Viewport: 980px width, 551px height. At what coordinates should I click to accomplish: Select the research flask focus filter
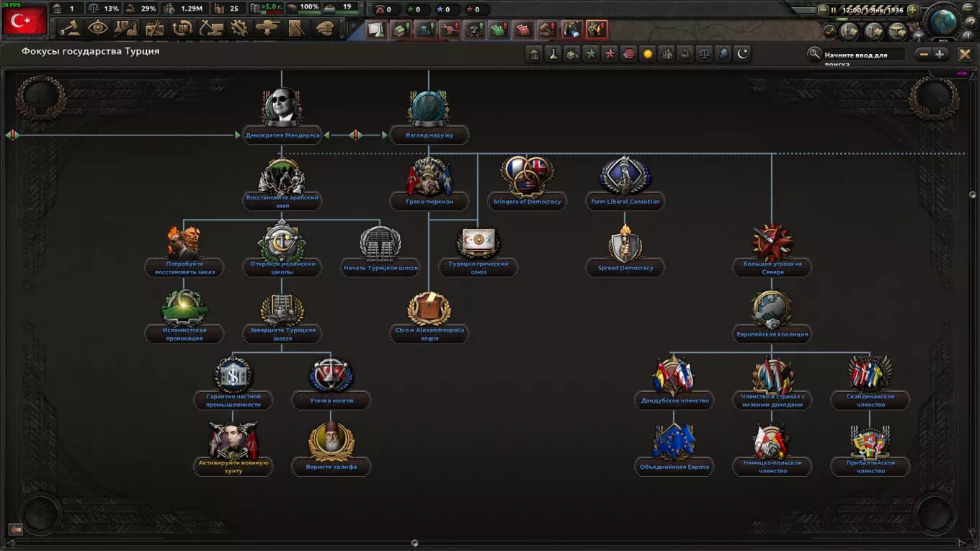pos(553,53)
